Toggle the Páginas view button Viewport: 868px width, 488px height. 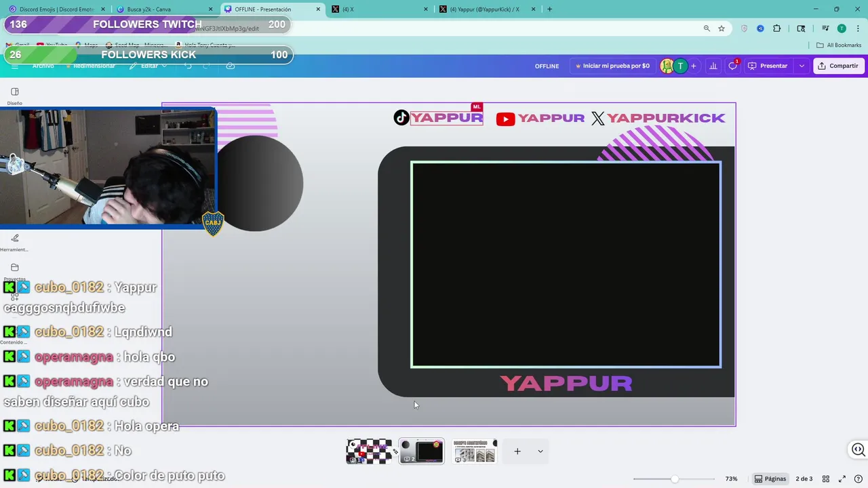770,479
